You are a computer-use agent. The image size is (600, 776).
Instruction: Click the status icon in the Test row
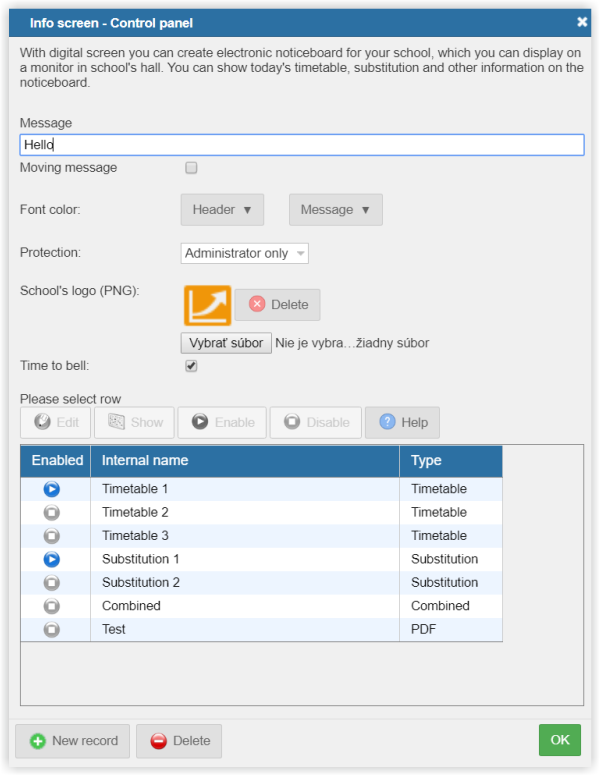coord(52,629)
